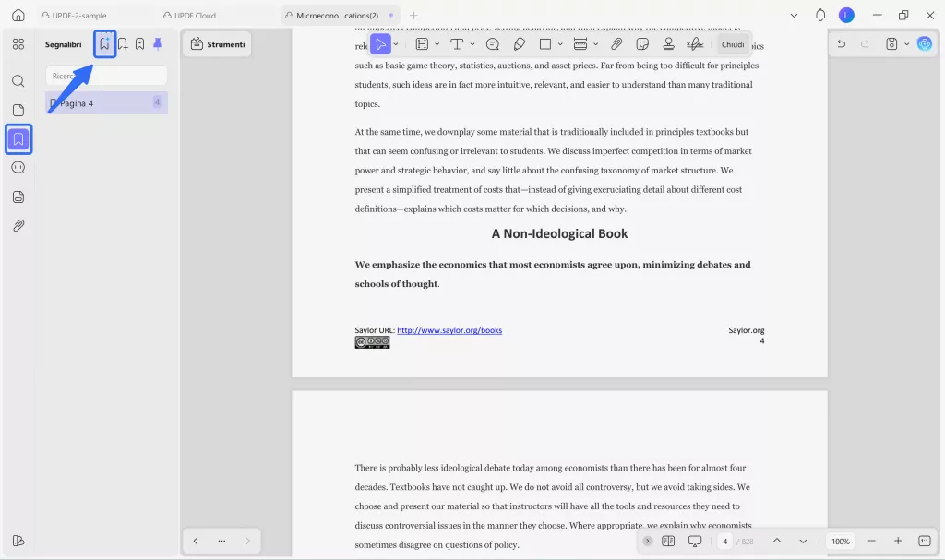Expand the shape tool dropdown arrow
The image size is (945, 560).
pos(560,43)
